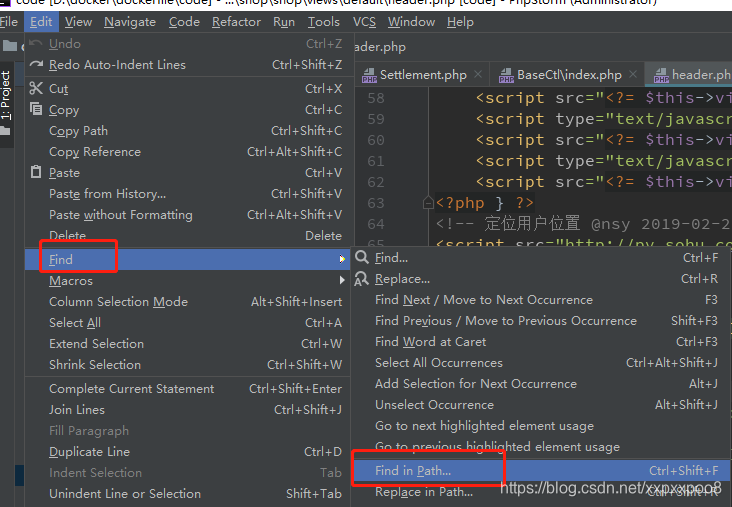Choose Select All Occurrences
The width and height of the screenshot is (732, 507).
pyautogui.click(x=542, y=363)
